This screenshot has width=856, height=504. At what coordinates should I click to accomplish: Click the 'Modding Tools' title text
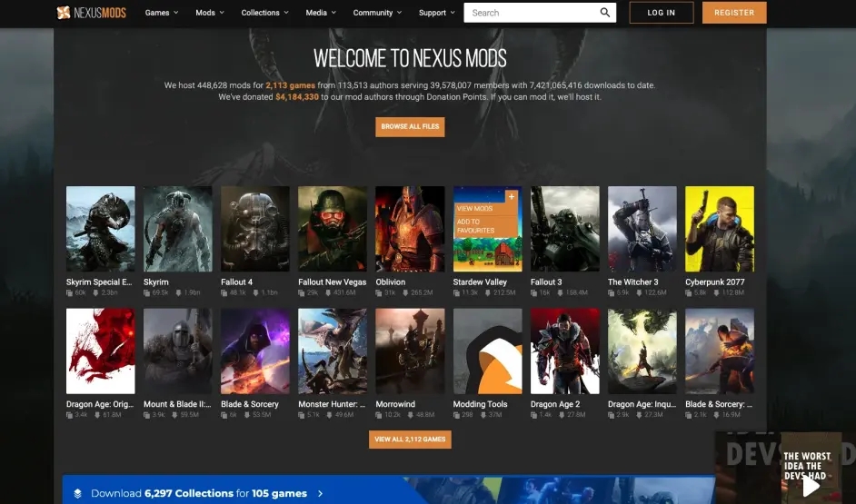point(481,404)
